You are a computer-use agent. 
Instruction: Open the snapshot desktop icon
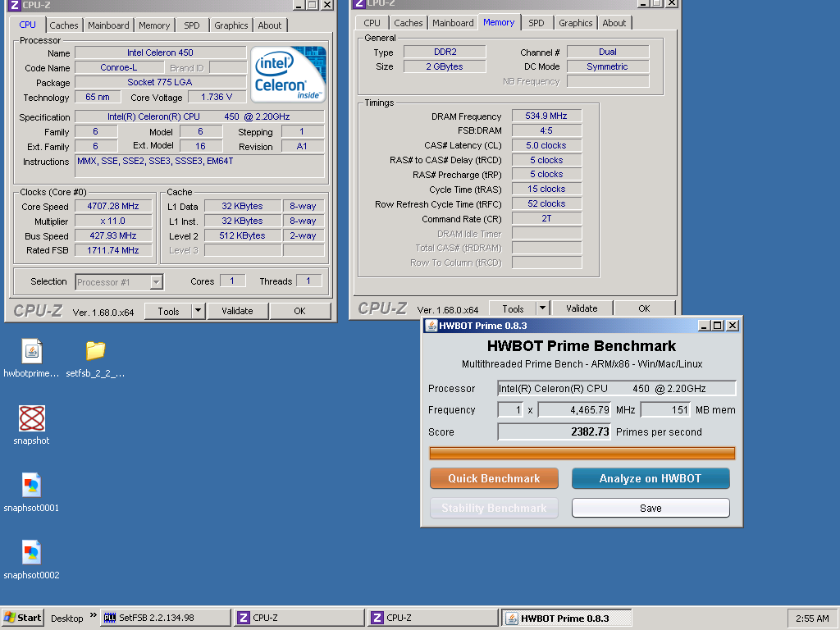32,418
